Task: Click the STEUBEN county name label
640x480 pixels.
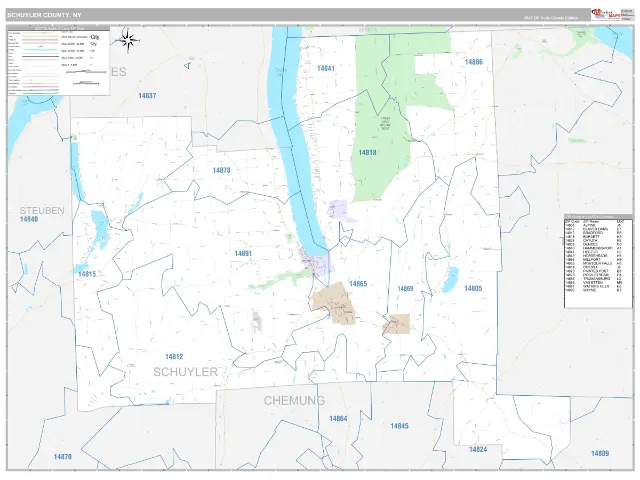Action: 42,211
